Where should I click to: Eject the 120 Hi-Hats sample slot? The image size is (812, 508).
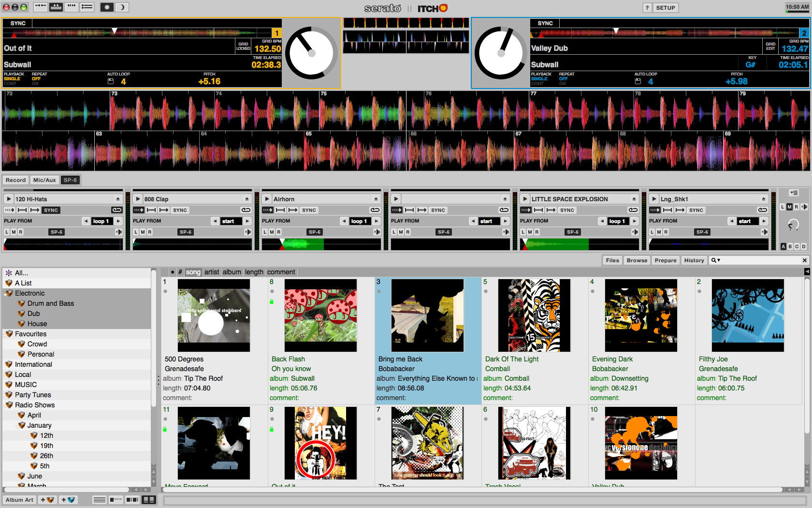tap(117, 199)
